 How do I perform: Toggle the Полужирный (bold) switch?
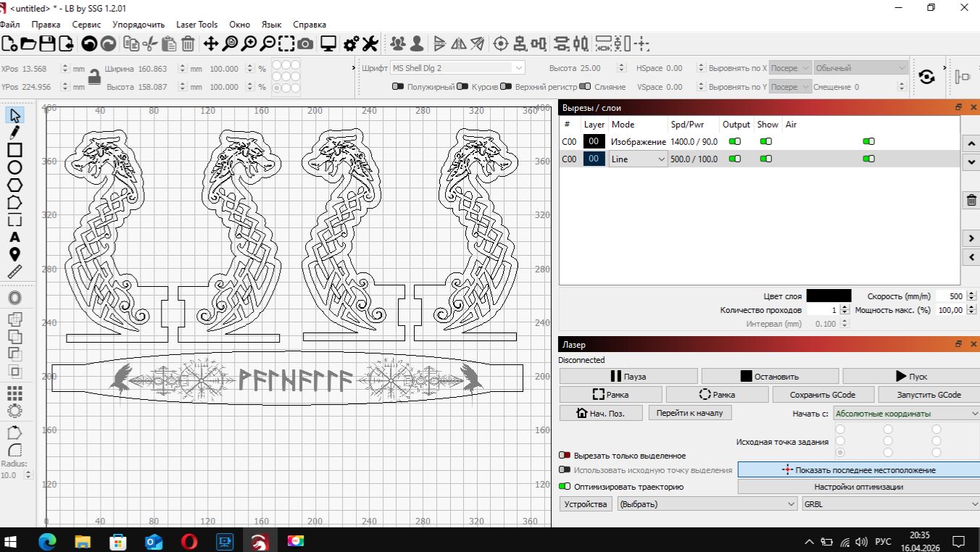[x=398, y=87]
